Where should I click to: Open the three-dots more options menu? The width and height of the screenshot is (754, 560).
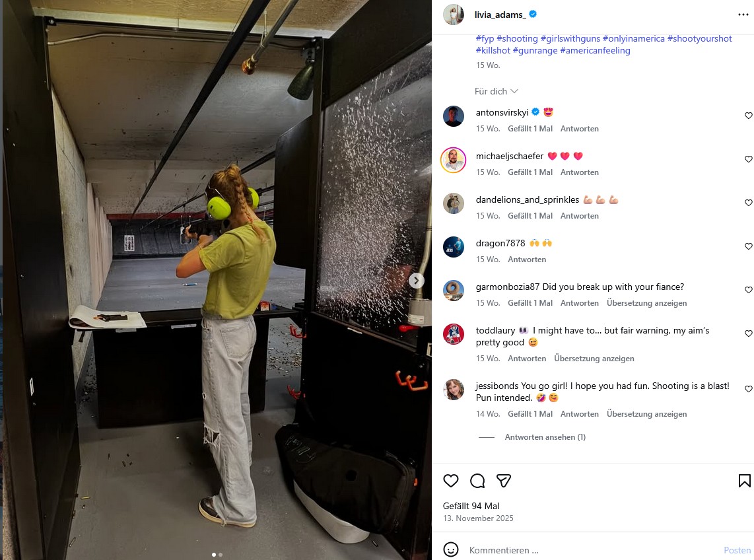tap(743, 15)
